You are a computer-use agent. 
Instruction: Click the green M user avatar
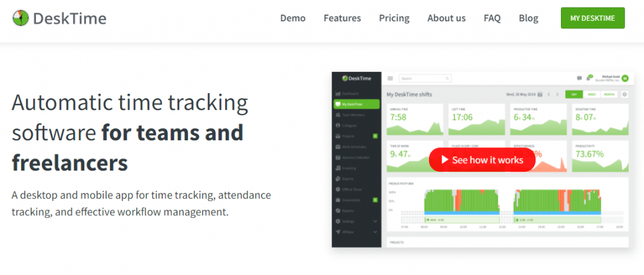(625, 78)
